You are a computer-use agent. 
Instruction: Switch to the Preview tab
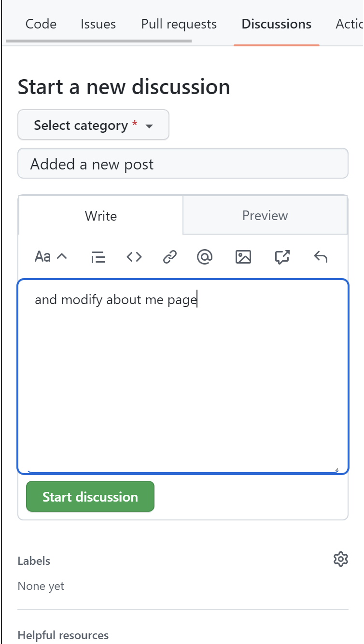265,215
